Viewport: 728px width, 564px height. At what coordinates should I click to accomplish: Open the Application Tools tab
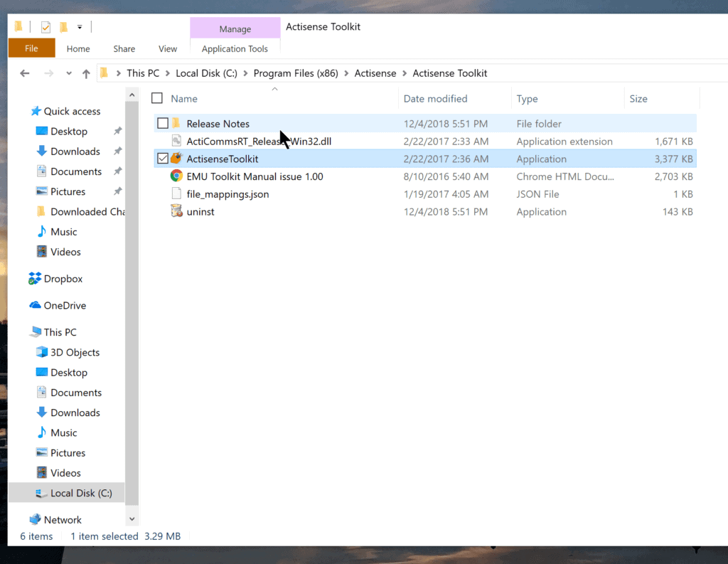coord(235,49)
